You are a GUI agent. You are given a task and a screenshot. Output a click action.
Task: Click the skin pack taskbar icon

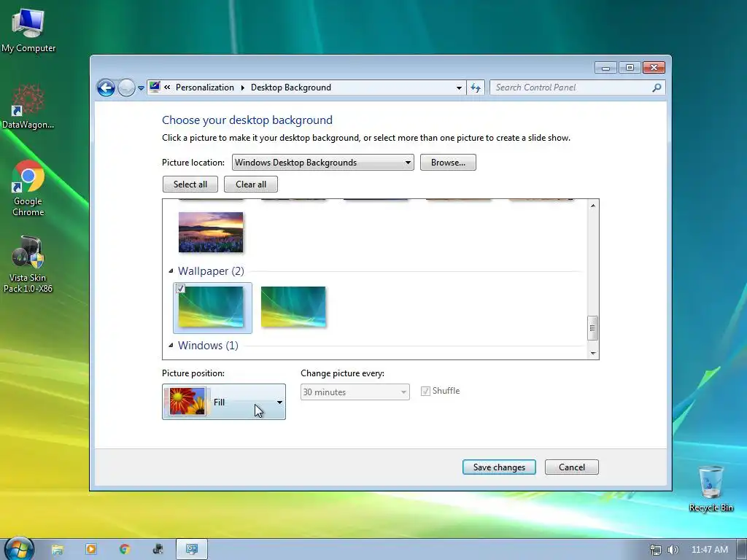(158, 549)
